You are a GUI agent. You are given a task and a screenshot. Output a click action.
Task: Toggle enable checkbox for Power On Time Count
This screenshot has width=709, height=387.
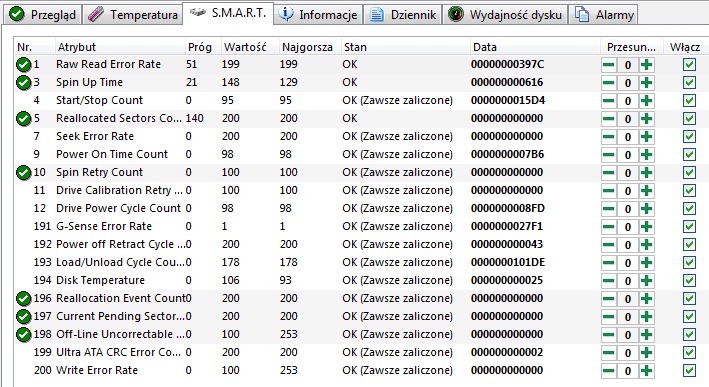(689, 155)
